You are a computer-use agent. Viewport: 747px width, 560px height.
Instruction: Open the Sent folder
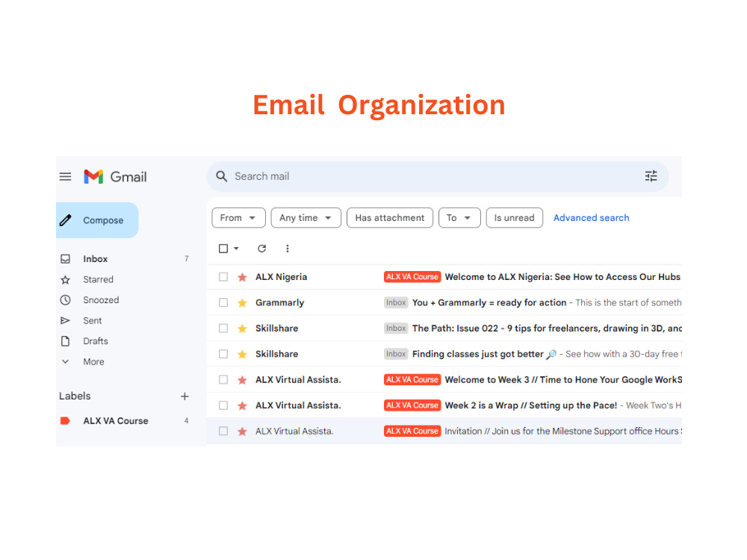(x=93, y=320)
